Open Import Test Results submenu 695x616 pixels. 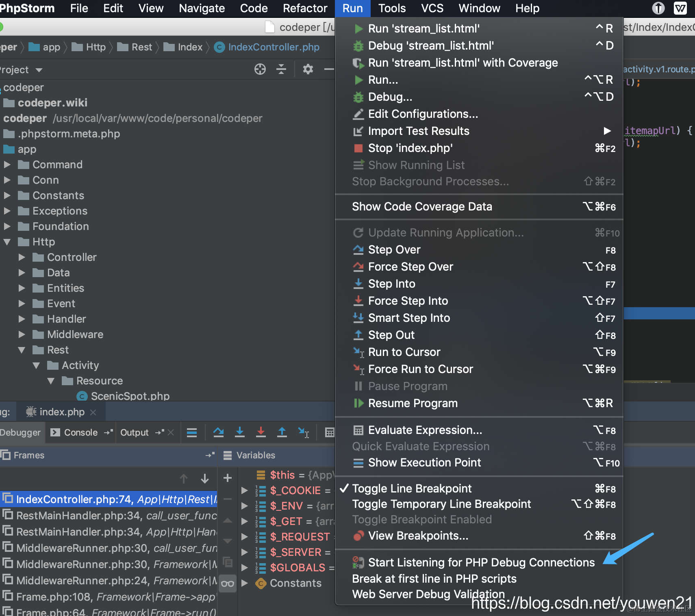[479, 131]
